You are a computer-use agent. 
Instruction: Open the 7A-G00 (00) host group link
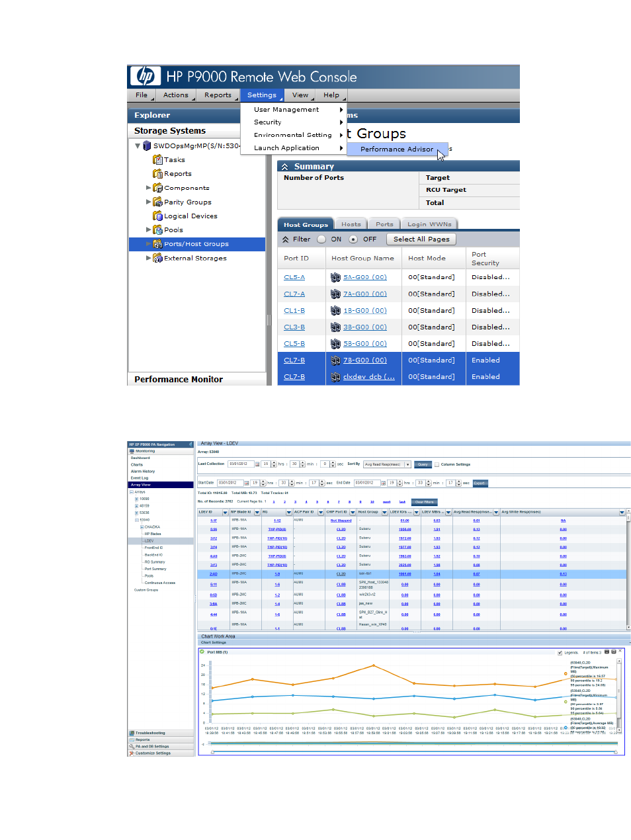[x=365, y=294]
